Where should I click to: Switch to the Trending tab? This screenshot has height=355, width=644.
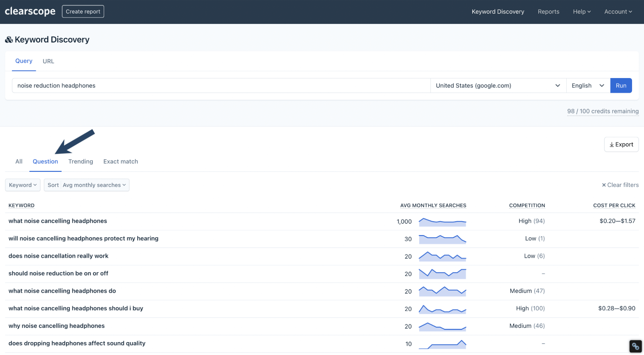81,162
